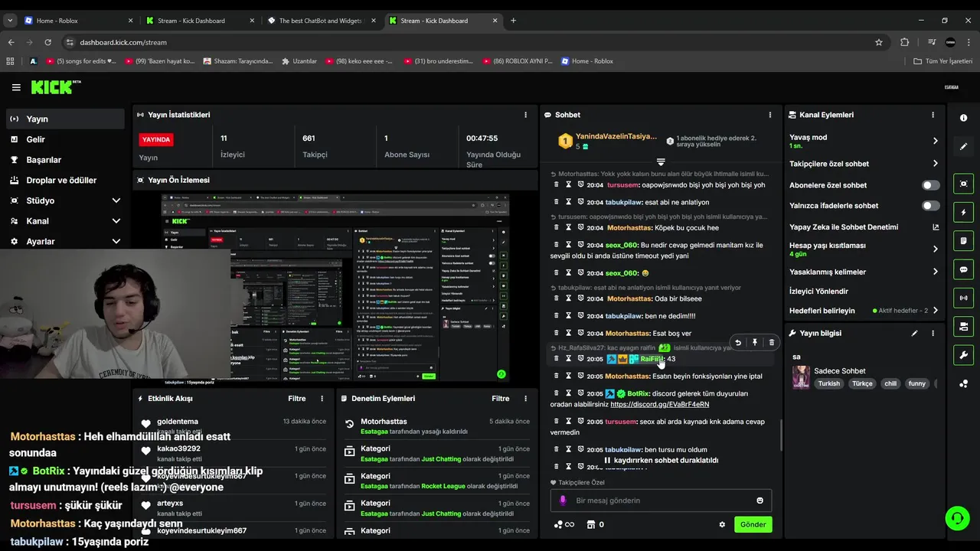Open Denetim Eylemleri panel three-dot menu
Screen dimensions: 980x551
pos(525,399)
